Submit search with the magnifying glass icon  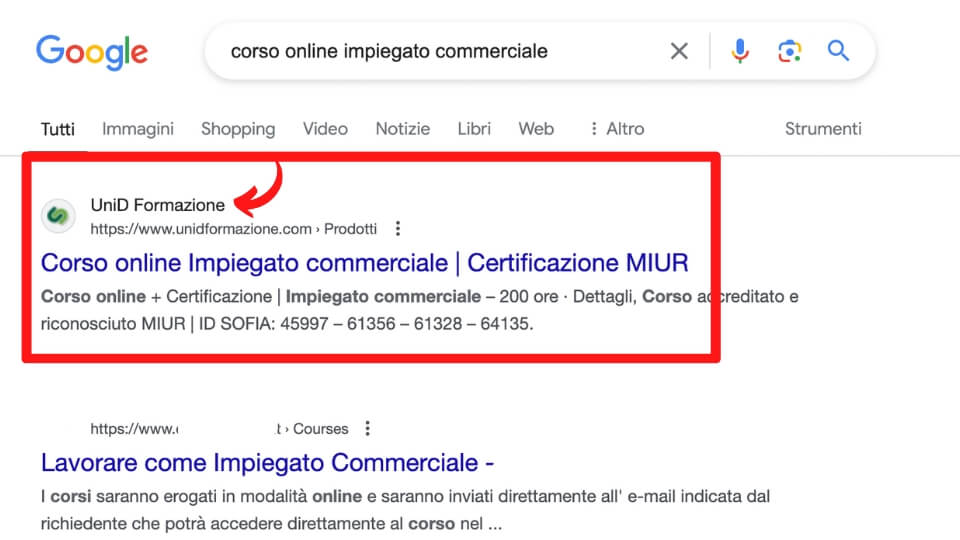pyautogui.click(x=838, y=51)
